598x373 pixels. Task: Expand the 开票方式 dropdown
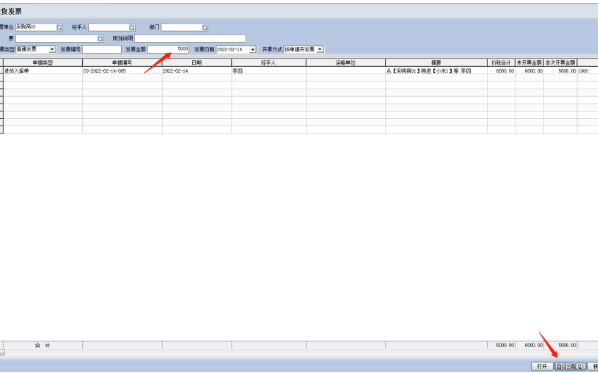point(320,50)
